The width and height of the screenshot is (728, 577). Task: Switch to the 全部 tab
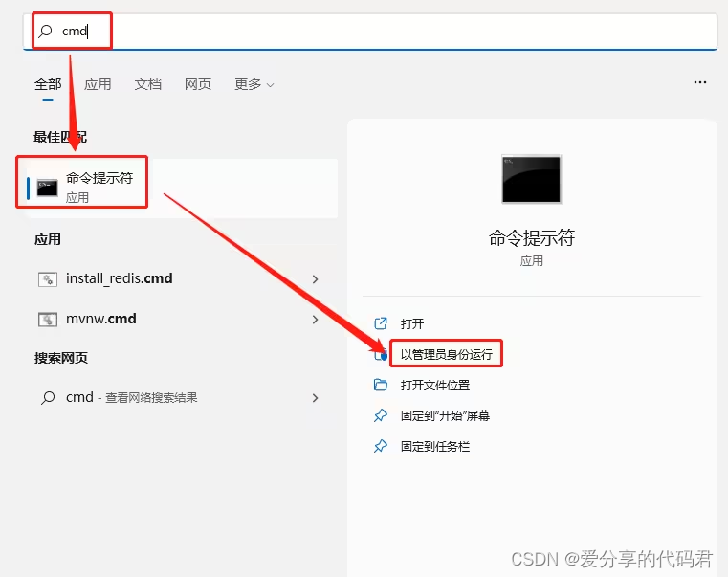pos(48,84)
